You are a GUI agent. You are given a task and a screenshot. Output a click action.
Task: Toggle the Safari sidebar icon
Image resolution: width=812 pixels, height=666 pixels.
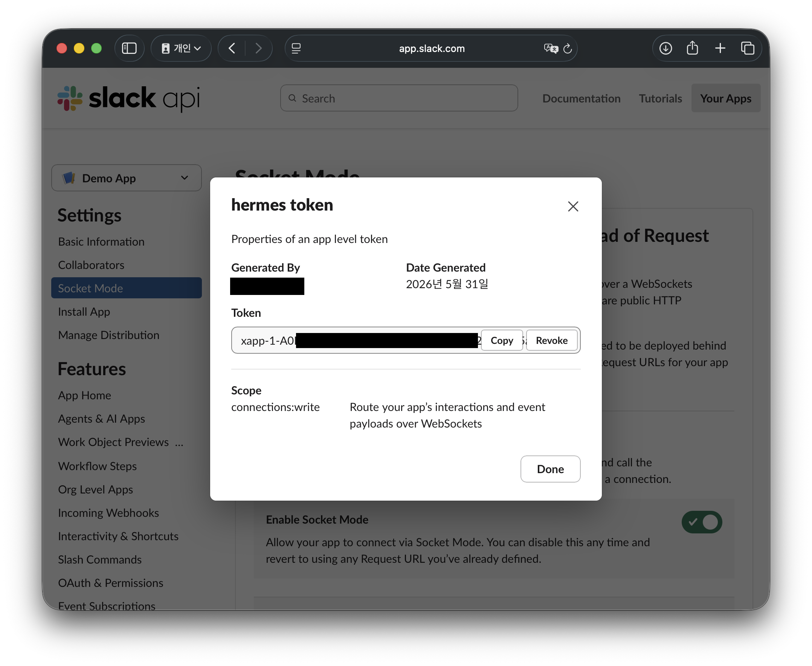click(x=129, y=48)
